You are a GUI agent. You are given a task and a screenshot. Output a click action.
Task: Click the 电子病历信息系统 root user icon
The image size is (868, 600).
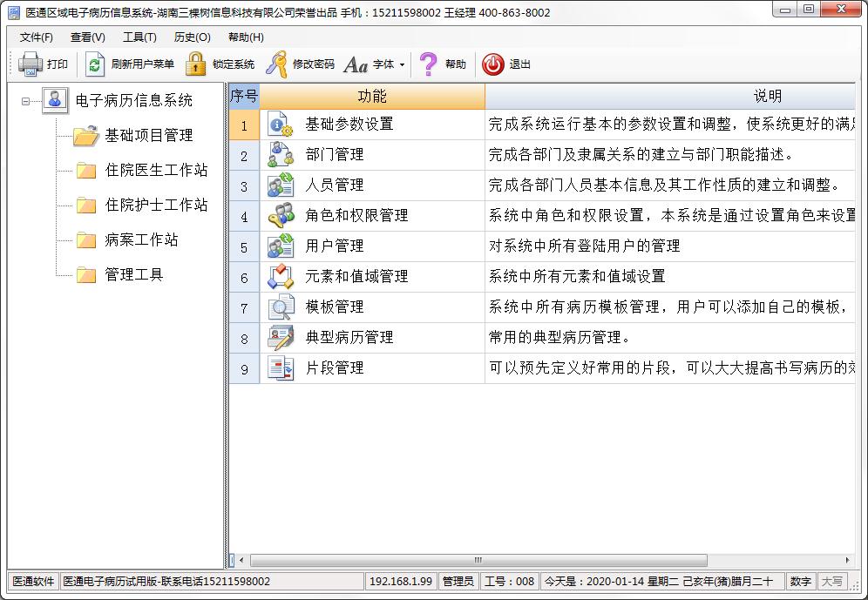(56, 100)
